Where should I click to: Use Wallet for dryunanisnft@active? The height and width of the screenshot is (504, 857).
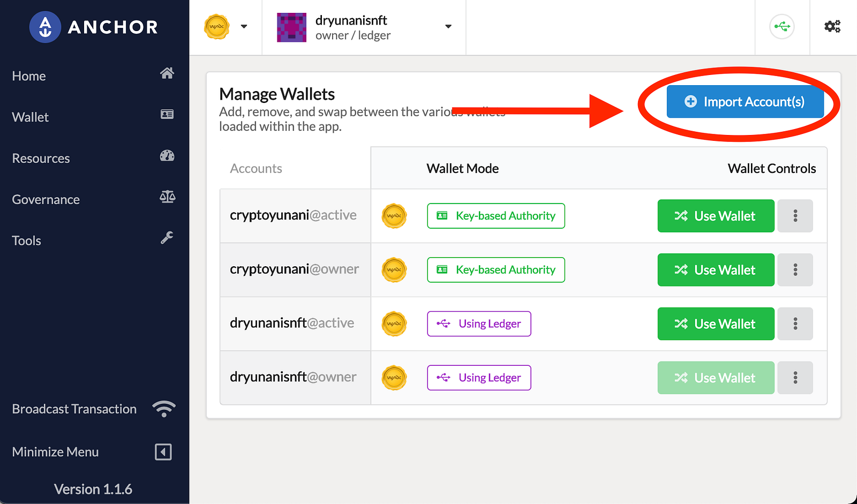(716, 324)
